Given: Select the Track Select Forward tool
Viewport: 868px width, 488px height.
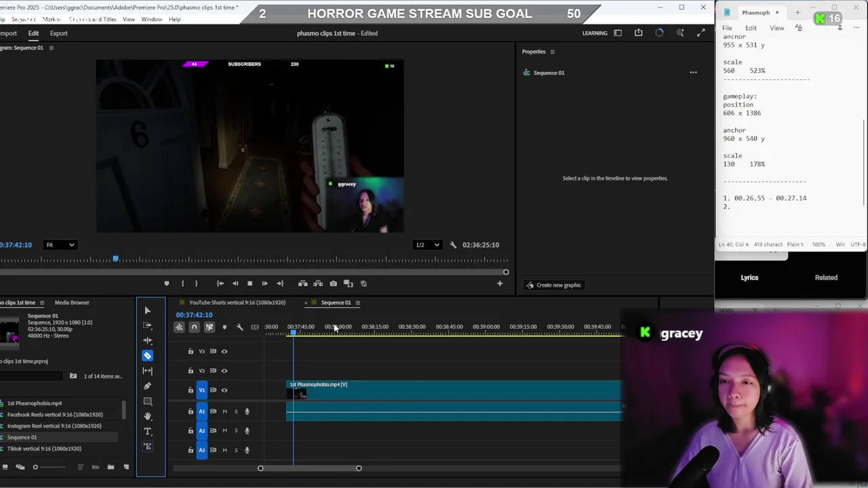Looking at the screenshot, I should pos(147,325).
